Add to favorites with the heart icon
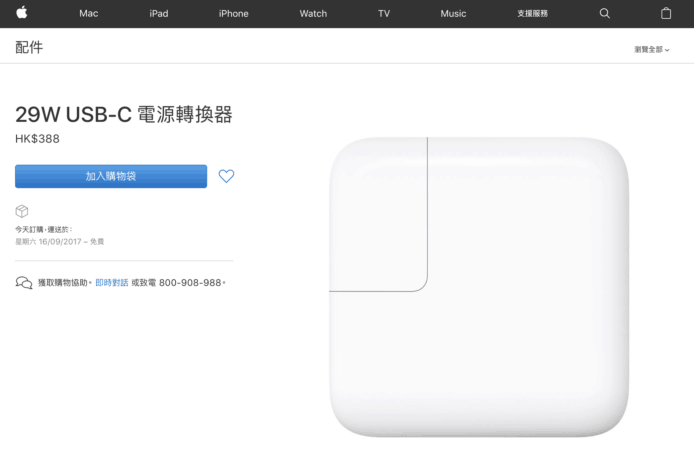Image resolution: width=694 pixels, height=464 pixels. [x=226, y=176]
